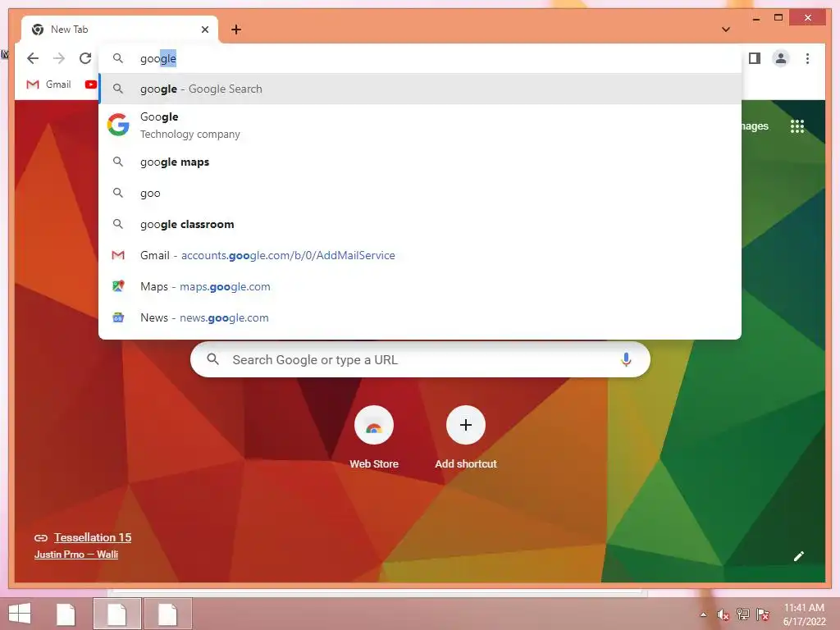
Task: Show hidden tray icons arrow
Action: (x=703, y=614)
